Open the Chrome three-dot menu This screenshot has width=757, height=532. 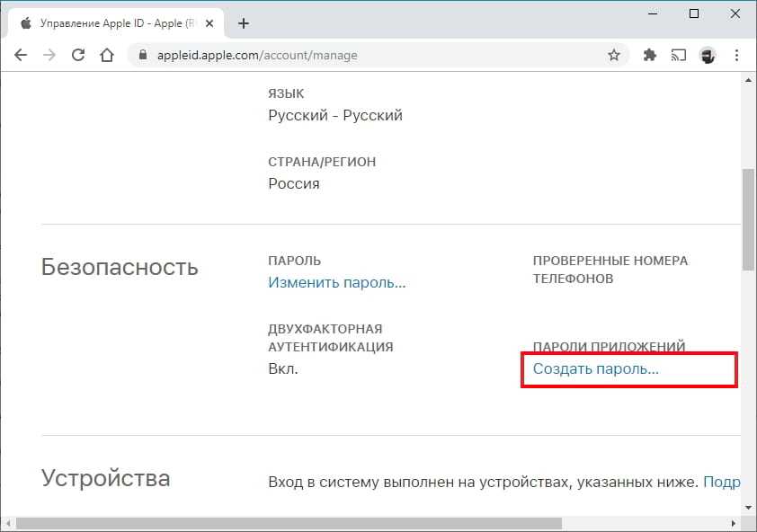[736, 55]
